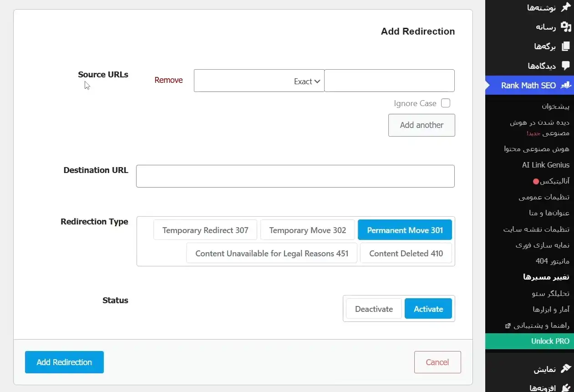
Task: Set status to Deactivate
Action: tap(374, 309)
